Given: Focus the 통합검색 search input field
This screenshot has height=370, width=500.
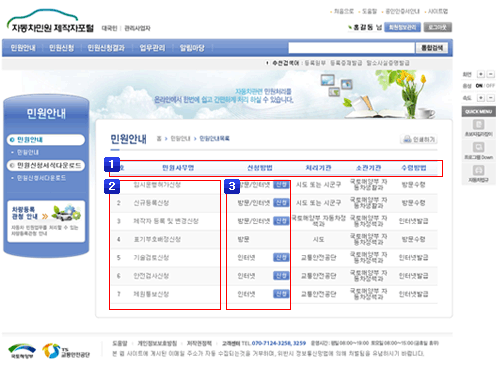Looking at the screenshot, I should coord(351,48).
